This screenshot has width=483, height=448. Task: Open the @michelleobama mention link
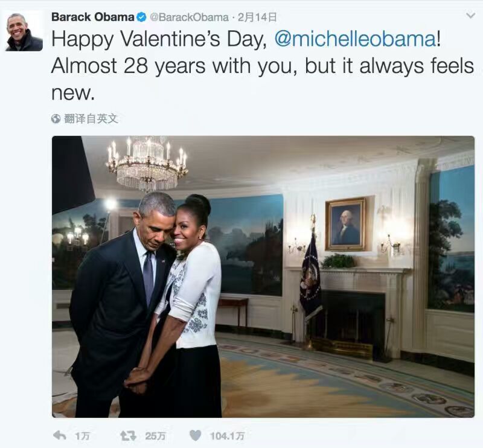[x=354, y=39]
